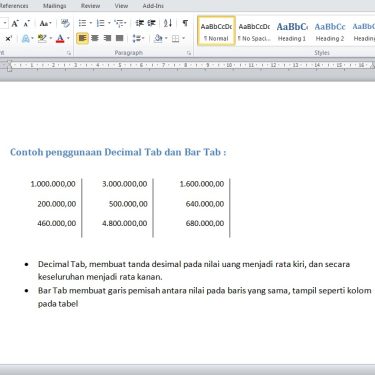The width and height of the screenshot is (375, 375).
Task: Switch to the View tab
Action: tap(121, 6)
